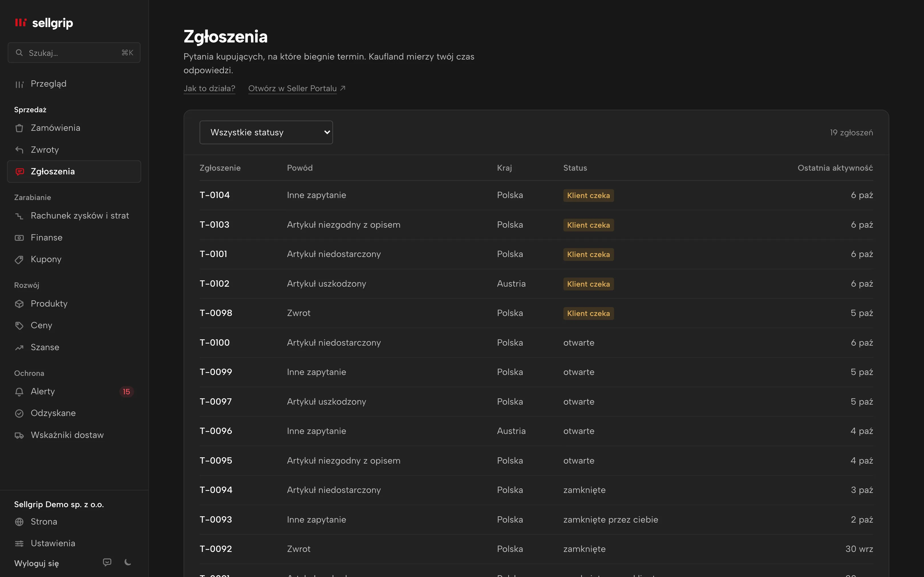Open the Szanse section
Viewport: 924px width, 577px height.
click(74, 348)
